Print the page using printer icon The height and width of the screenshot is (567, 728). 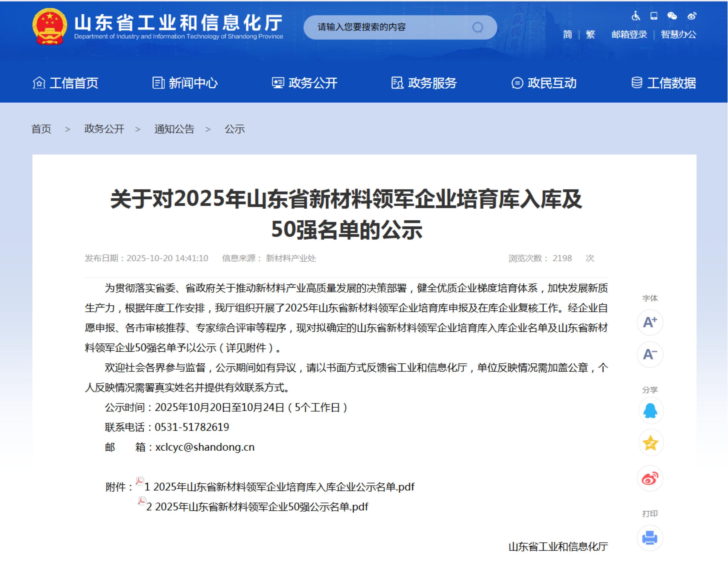click(650, 537)
